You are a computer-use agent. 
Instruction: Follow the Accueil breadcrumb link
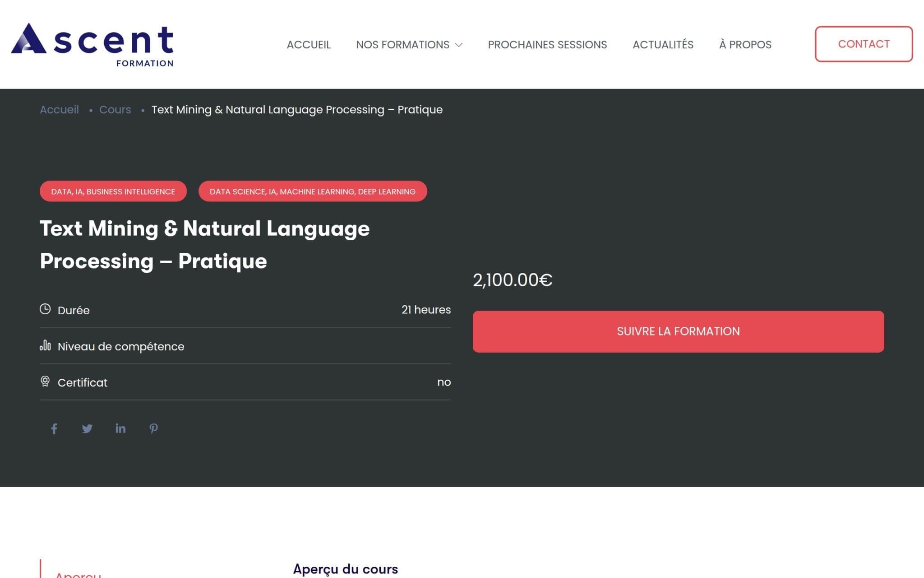point(59,110)
